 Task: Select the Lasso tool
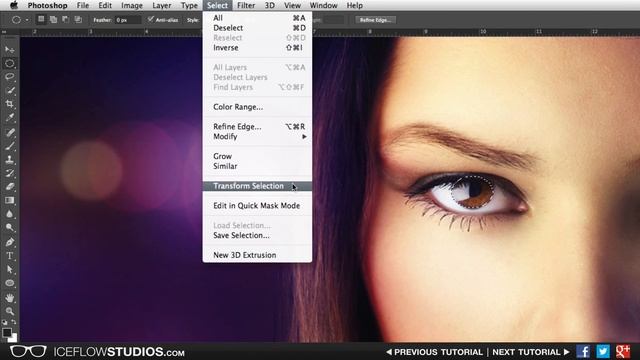pyautogui.click(x=10, y=77)
